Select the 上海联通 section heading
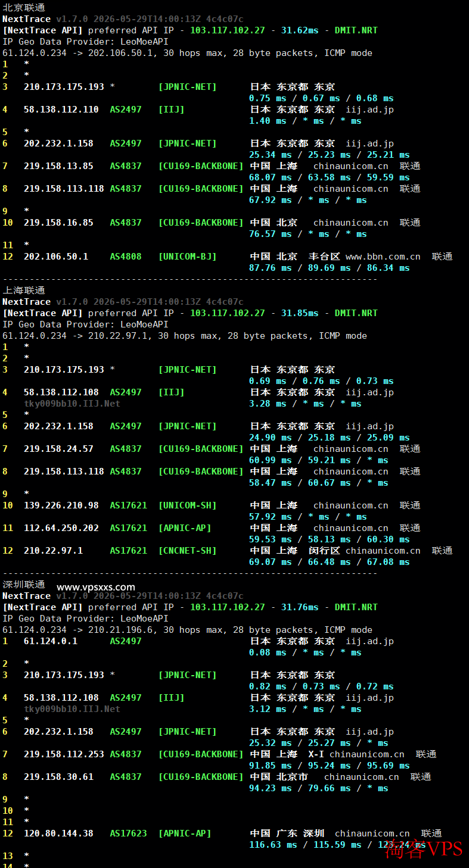This screenshot has height=868, width=469. pos(24,291)
